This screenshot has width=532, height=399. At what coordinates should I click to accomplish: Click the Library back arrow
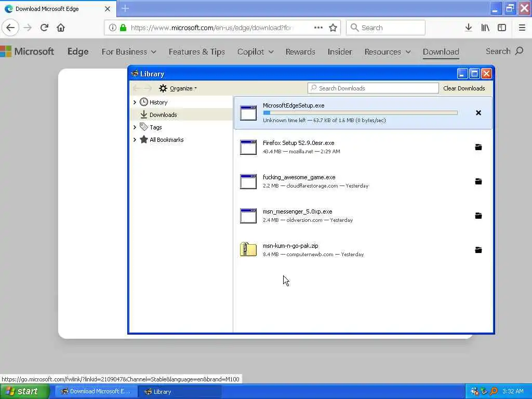(x=137, y=88)
